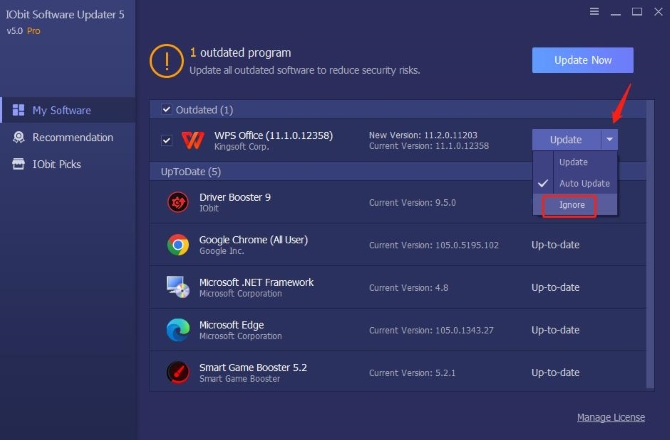Maximize the IObit Software Updater window
The height and width of the screenshot is (440, 670).
click(637, 12)
